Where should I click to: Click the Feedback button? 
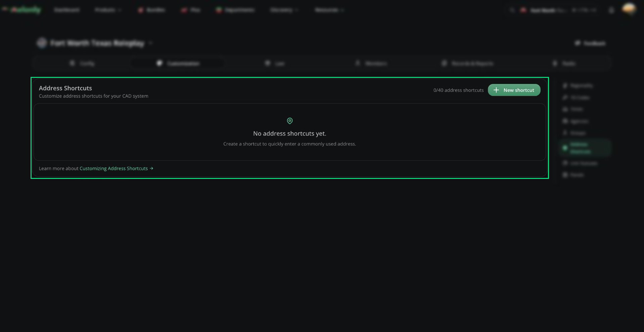[590, 43]
